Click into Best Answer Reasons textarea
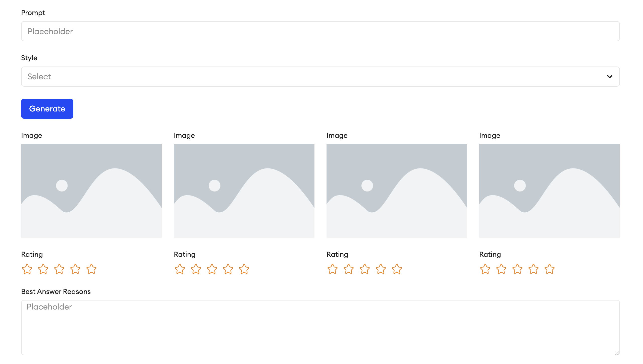The image size is (643, 364). click(x=320, y=327)
